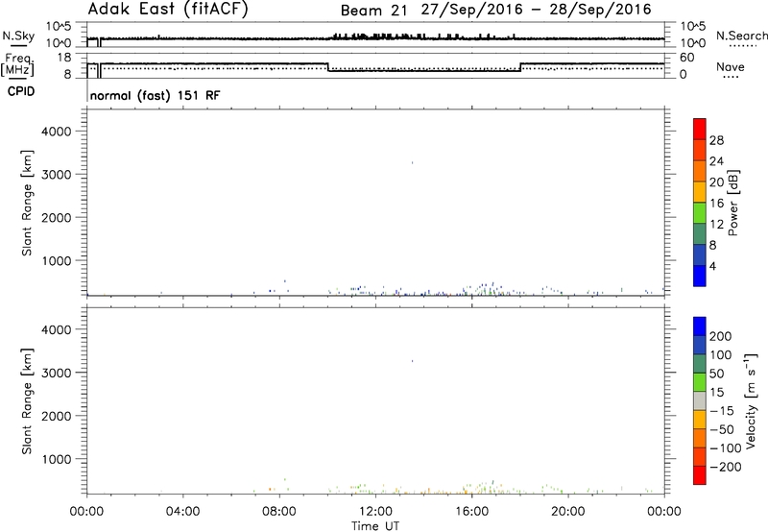Click the '04:00' time axis tick label

182,512
